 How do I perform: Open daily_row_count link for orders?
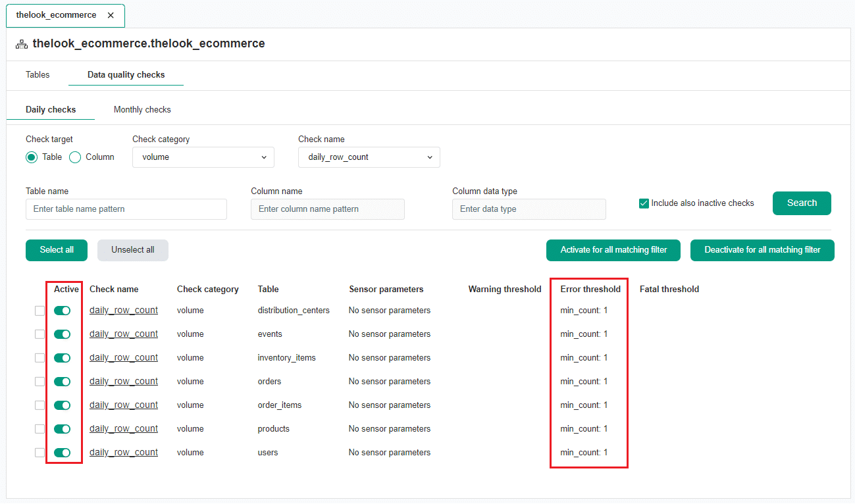(x=124, y=382)
